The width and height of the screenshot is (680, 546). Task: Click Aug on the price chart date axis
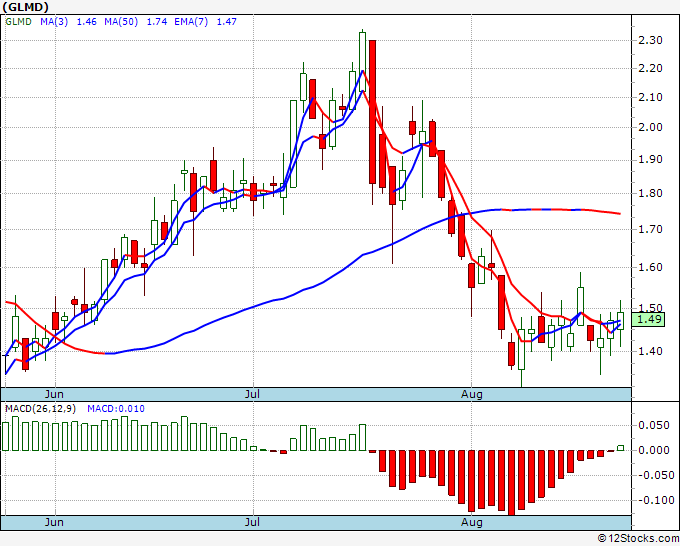[472, 394]
